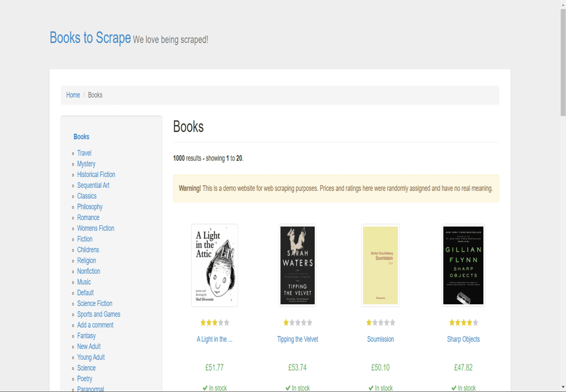
Task: Open the Books to Scrape site title
Action: (x=90, y=38)
